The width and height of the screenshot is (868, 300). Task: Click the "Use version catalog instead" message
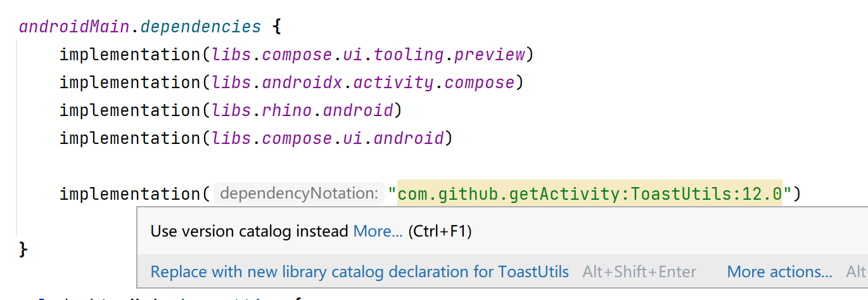pyautogui.click(x=249, y=232)
